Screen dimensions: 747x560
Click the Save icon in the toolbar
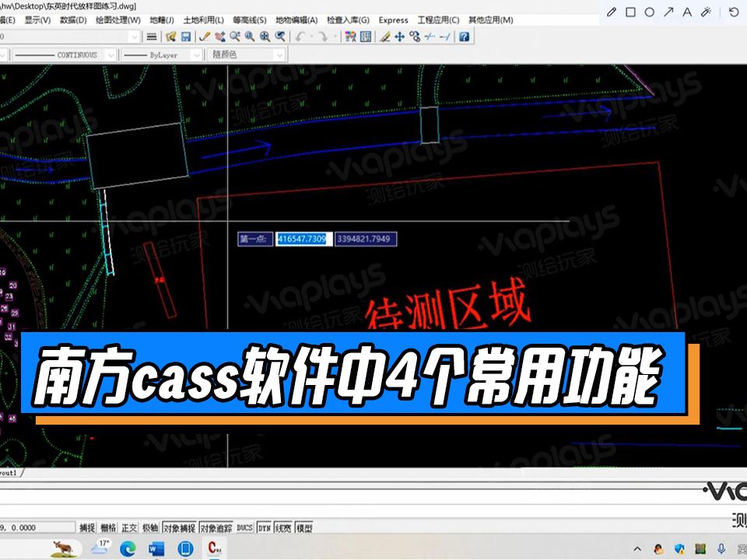[x=186, y=36]
